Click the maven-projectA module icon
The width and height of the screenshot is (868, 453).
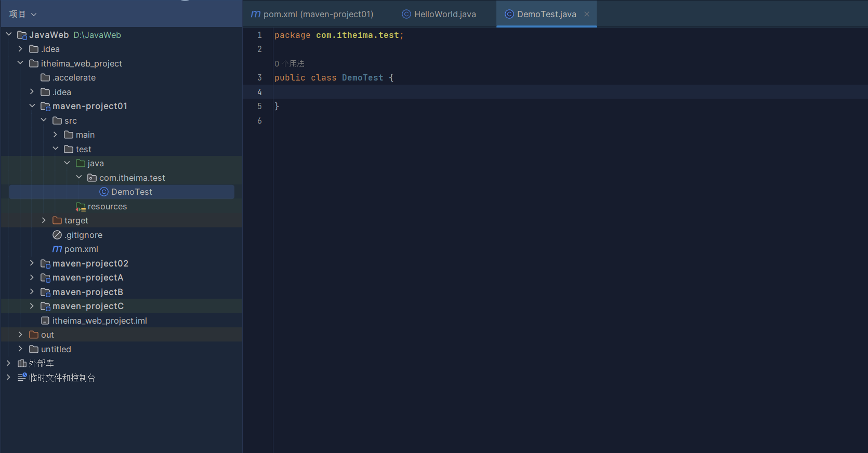coord(45,277)
